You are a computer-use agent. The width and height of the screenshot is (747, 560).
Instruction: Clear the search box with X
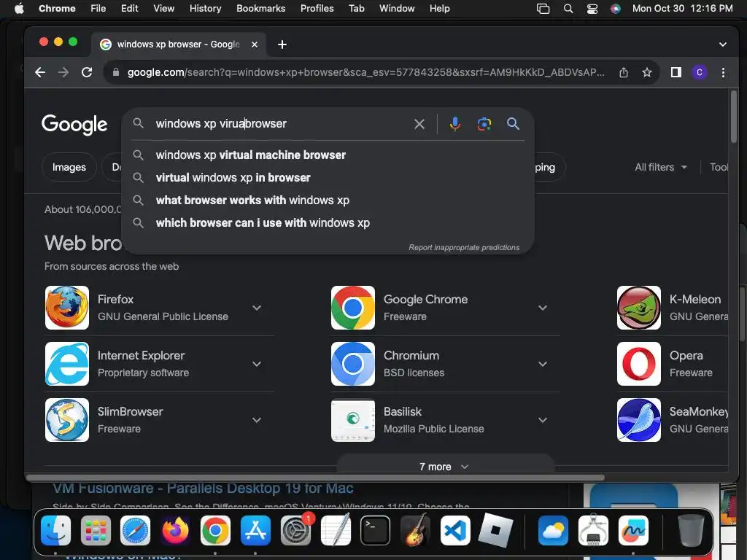(419, 124)
